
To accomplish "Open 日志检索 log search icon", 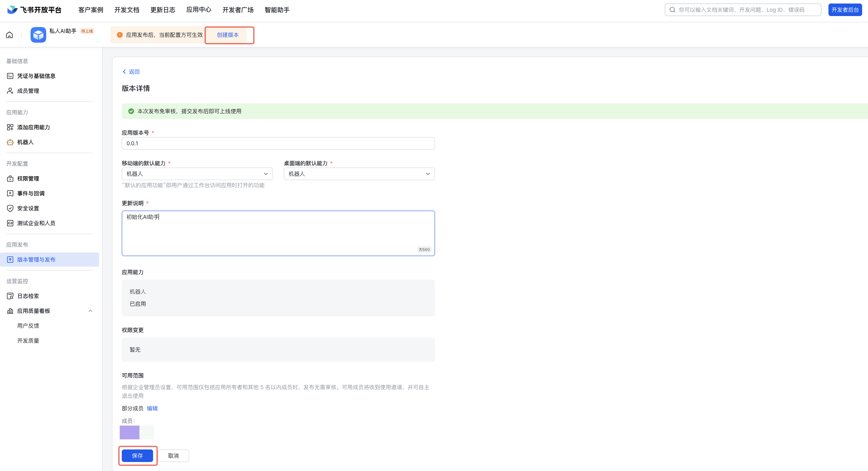I will click(x=10, y=296).
